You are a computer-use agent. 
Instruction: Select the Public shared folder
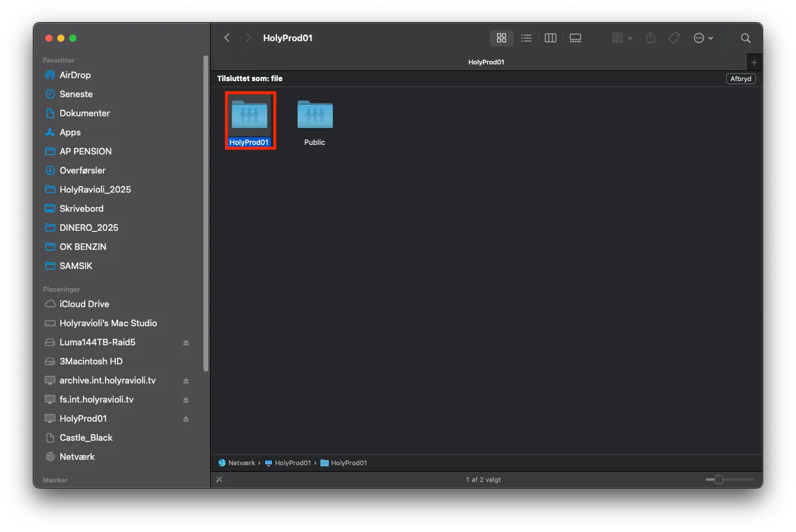[x=314, y=123]
